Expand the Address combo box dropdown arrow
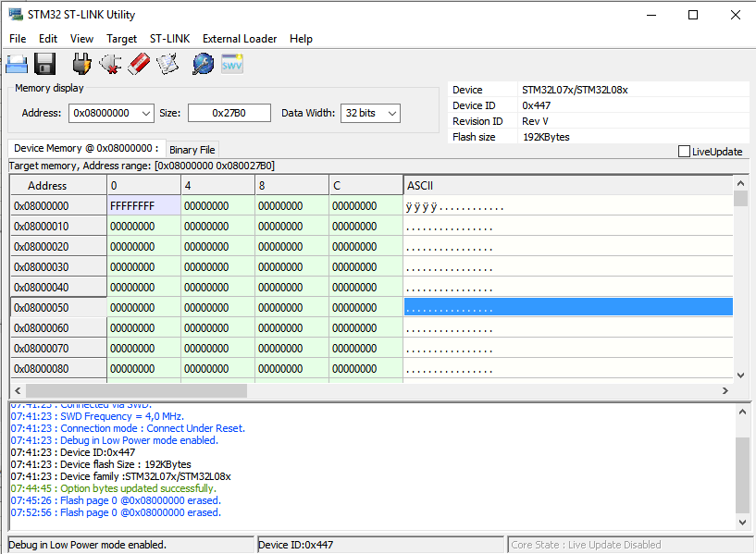 coord(146,113)
